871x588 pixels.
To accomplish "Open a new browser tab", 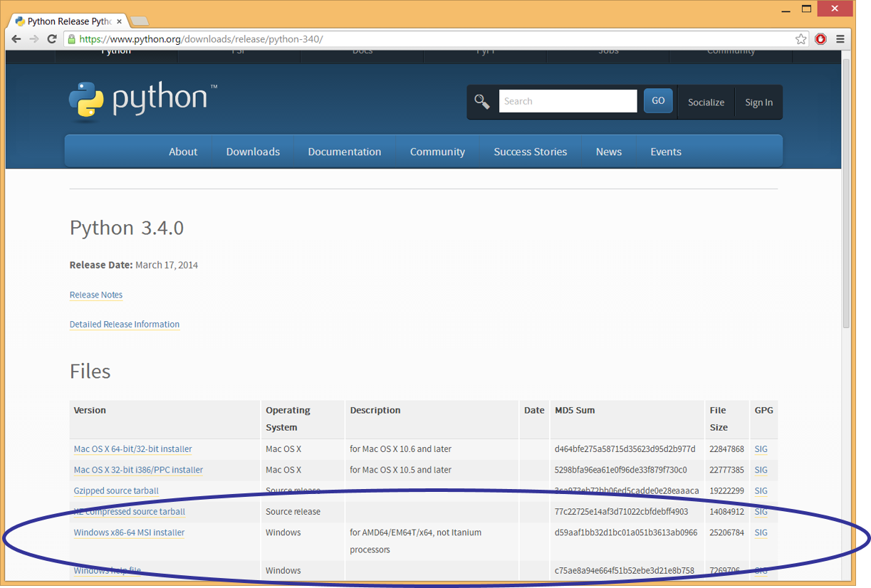I will (x=139, y=21).
